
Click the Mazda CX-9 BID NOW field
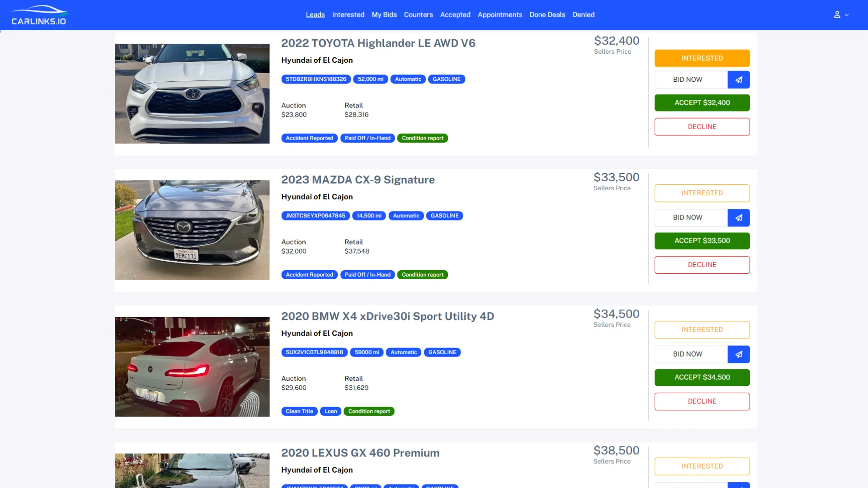[691, 218]
